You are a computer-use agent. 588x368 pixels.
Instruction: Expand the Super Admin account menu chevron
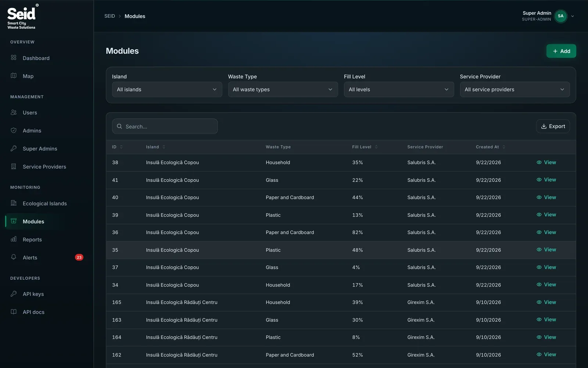pos(573,16)
